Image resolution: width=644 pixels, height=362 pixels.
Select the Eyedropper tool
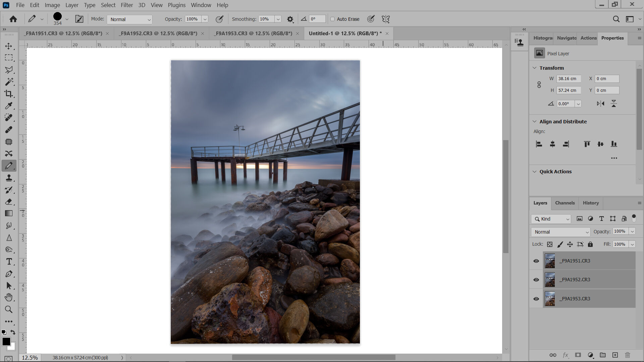click(x=9, y=106)
